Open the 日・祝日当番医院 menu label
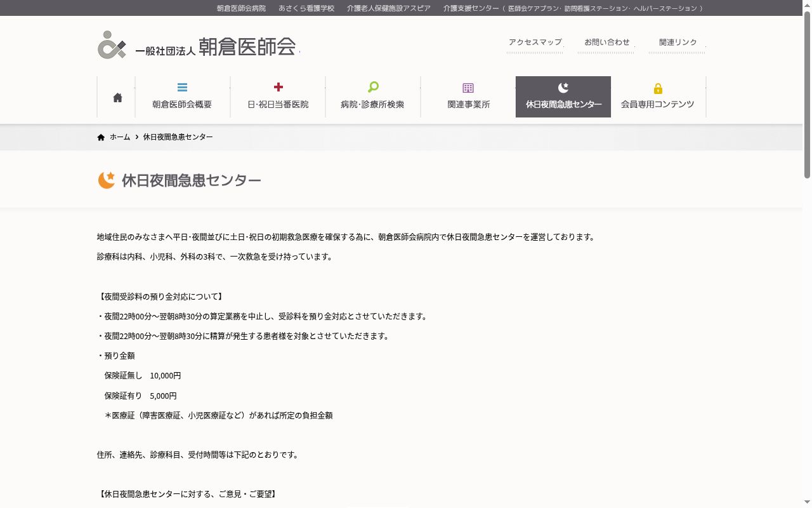Image resolution: width=812 pixels, height=508 pixels. click(278, 104)
